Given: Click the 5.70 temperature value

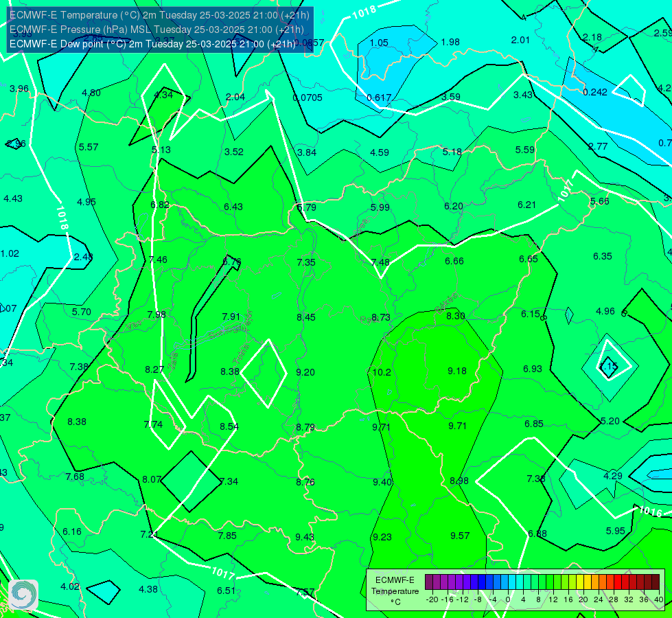Looking at the screenshot, I should point(82,312).
